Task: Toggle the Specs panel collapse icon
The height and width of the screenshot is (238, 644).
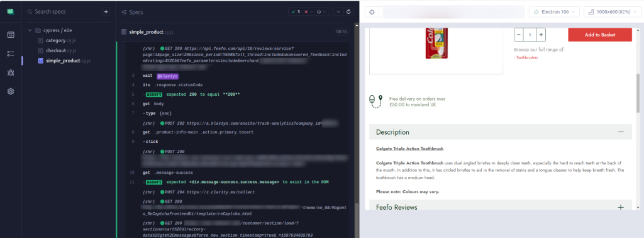Action: click(x=123, y=13)
